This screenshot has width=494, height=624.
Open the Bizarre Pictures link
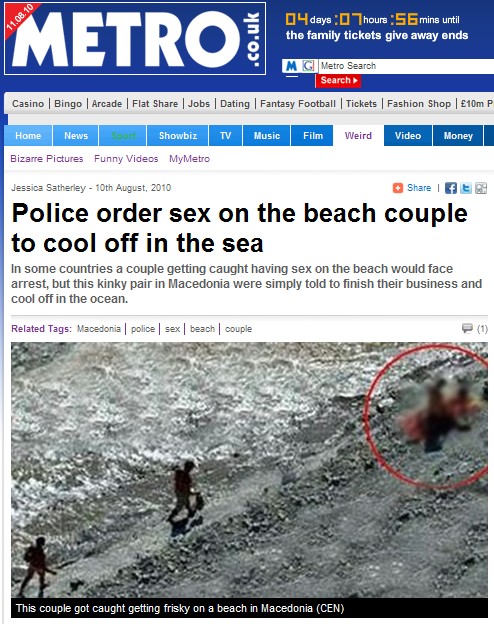tap(47, 159)
